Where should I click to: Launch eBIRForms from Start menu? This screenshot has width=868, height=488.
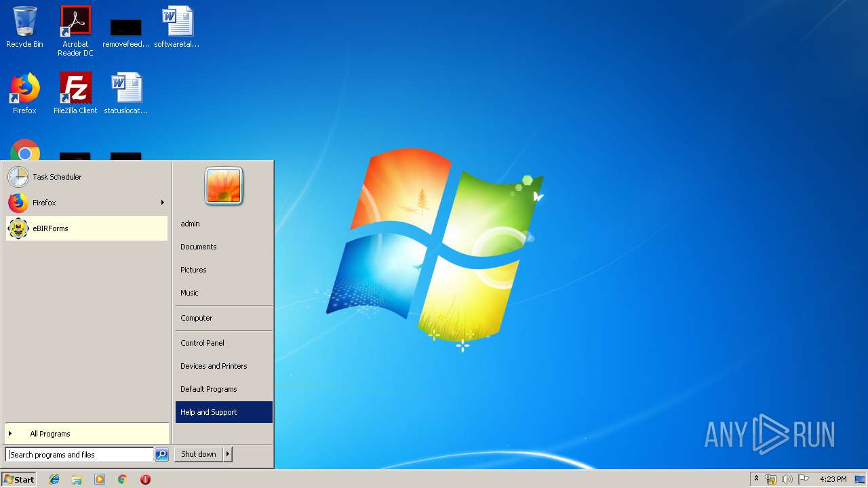[x=86, y=228]
